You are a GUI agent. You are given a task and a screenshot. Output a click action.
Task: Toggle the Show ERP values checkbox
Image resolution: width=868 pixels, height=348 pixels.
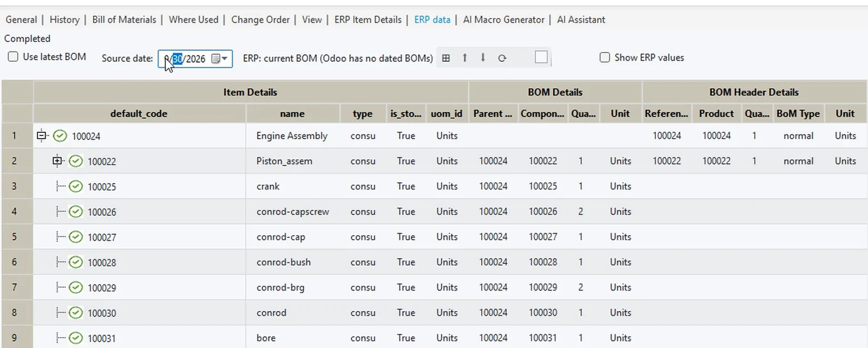tap(605, 57)
